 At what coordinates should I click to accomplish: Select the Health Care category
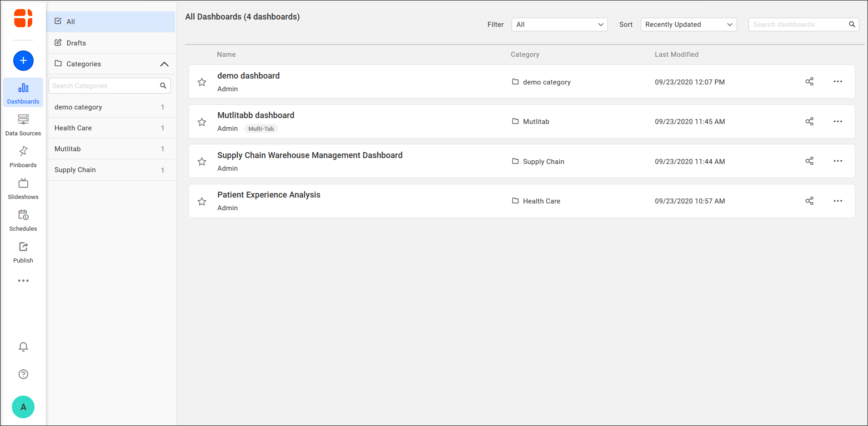tap(73, 128)
